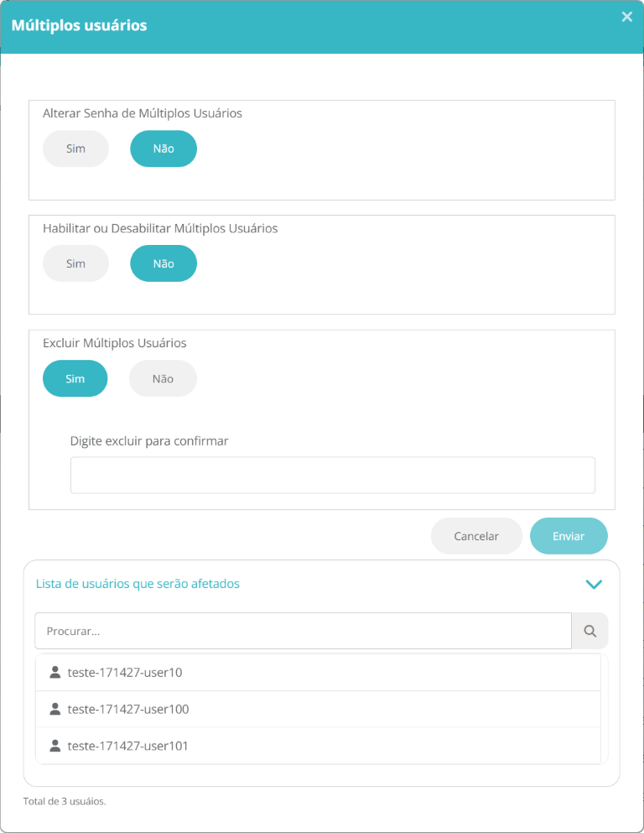Click the Enviar button
The height and width of the screenshot is (833, 644).
[569, 536]
